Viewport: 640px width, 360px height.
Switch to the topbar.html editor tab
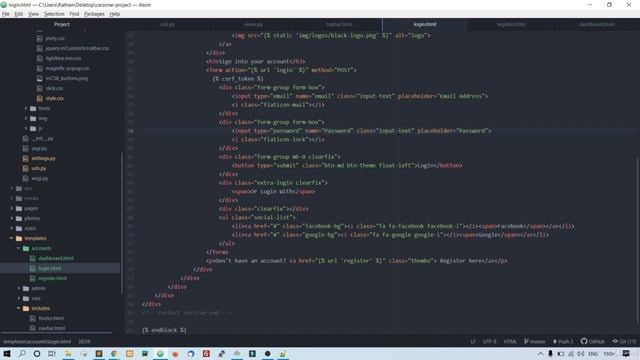tap(339, 24)
